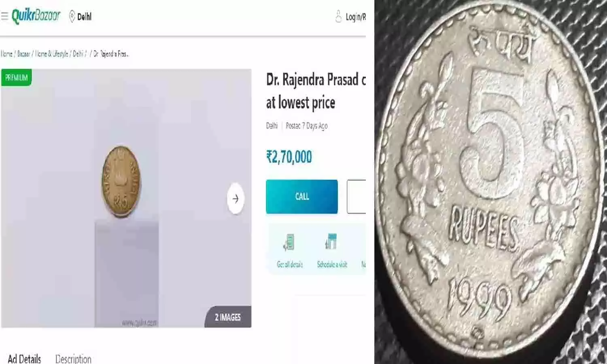Click the QuikrBazaar logo
607x364 pixels.
[36, 16]
